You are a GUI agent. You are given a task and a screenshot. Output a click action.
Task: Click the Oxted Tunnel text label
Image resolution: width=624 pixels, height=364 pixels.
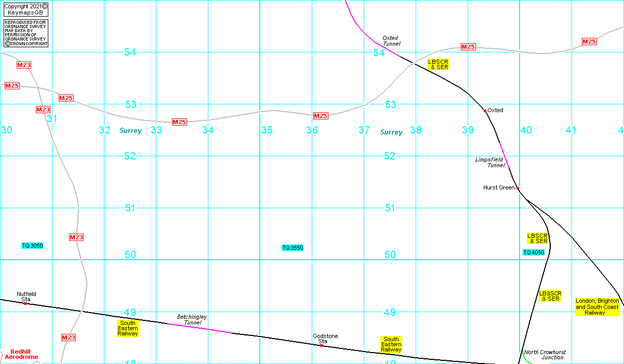(x=390, y=41)
